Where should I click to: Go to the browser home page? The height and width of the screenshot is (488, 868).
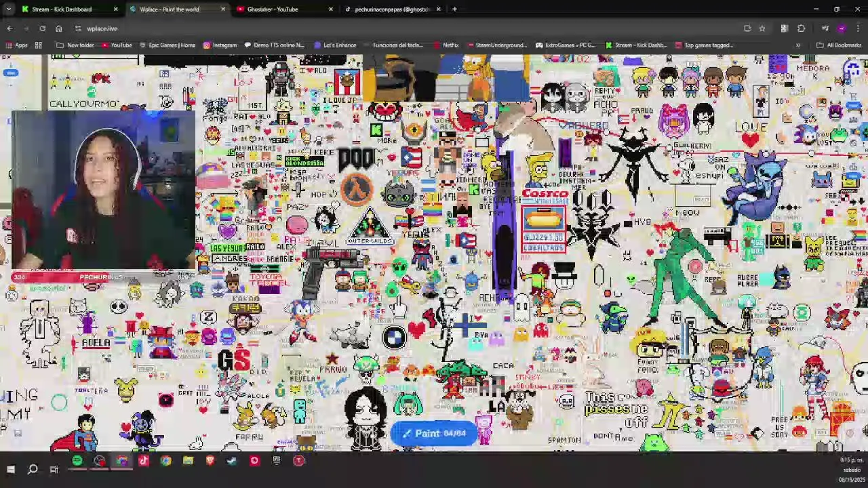click(x=58, y=28)
